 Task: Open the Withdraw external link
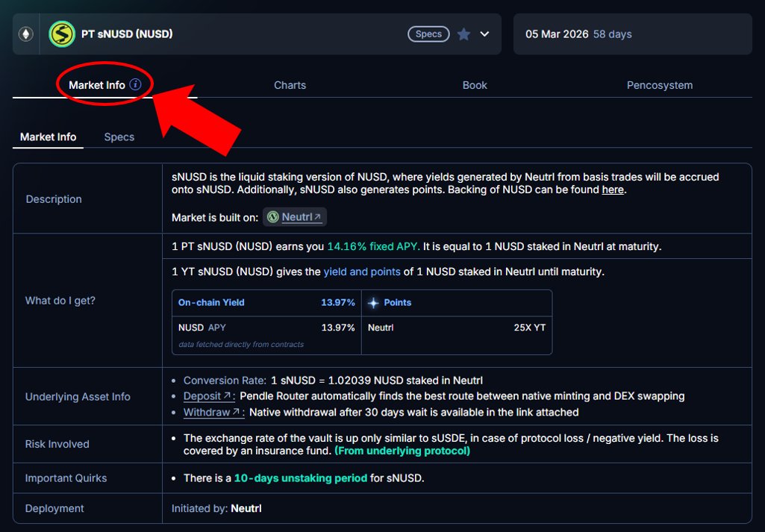coord(213,412)
